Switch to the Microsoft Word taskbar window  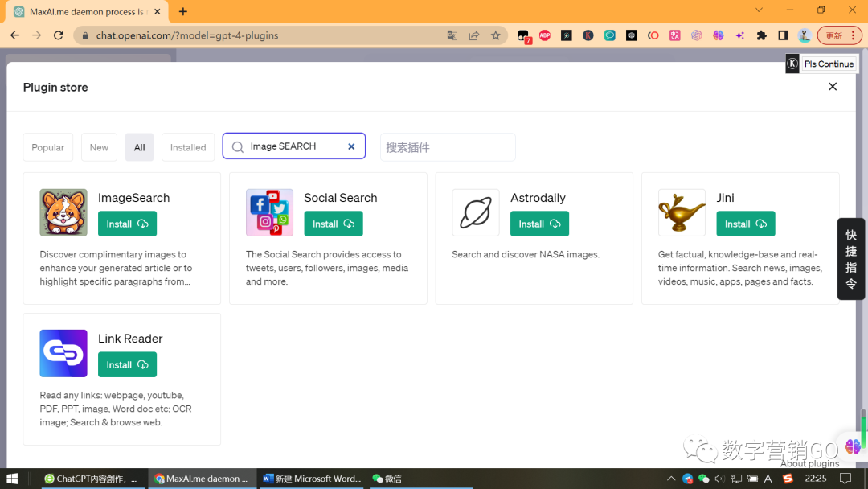pyautogui.click(x=312, y=479)
